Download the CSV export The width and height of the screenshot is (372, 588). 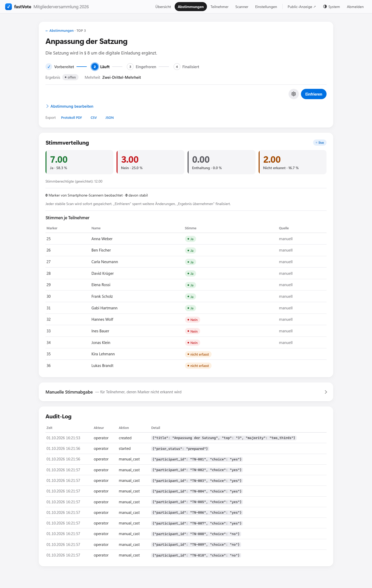(x=94, y=118)
